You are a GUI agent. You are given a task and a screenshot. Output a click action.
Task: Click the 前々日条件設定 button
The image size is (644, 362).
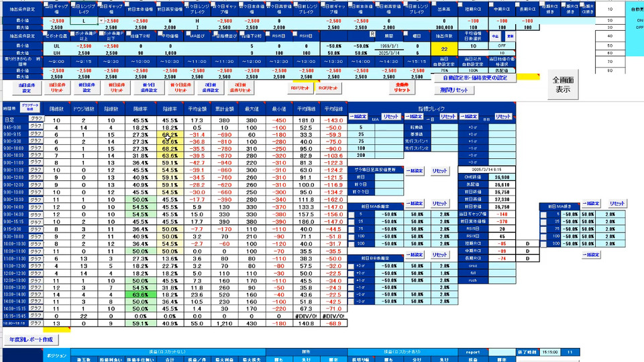[x=149, y=88]
